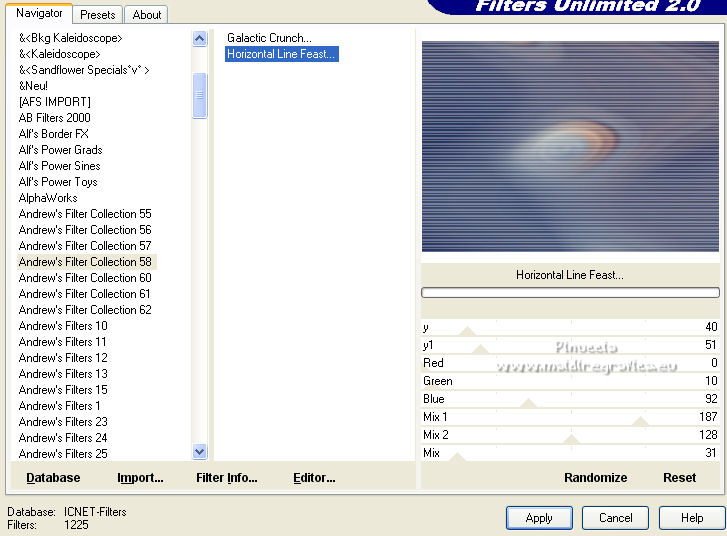Image resolution: width=727 pixels, height=536 pixels.
Task: Select the Horizontal Line Feast... filter
Action: click(x=281, y=54)
